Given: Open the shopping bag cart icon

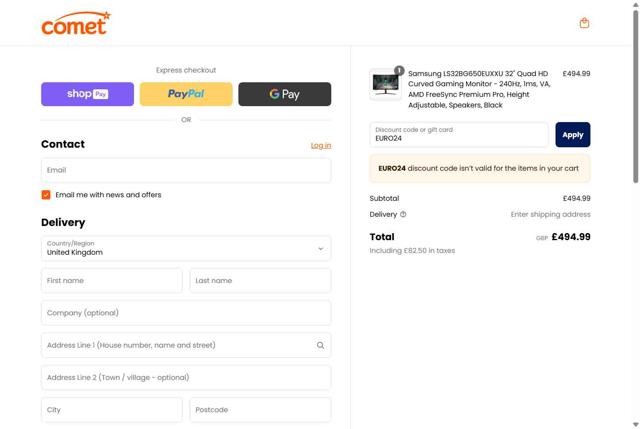Looking at the screenshot, I should (584, 23).
